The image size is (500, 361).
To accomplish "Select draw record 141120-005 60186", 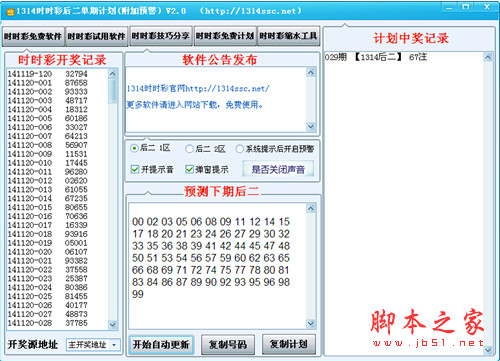I will click(48, 118).
